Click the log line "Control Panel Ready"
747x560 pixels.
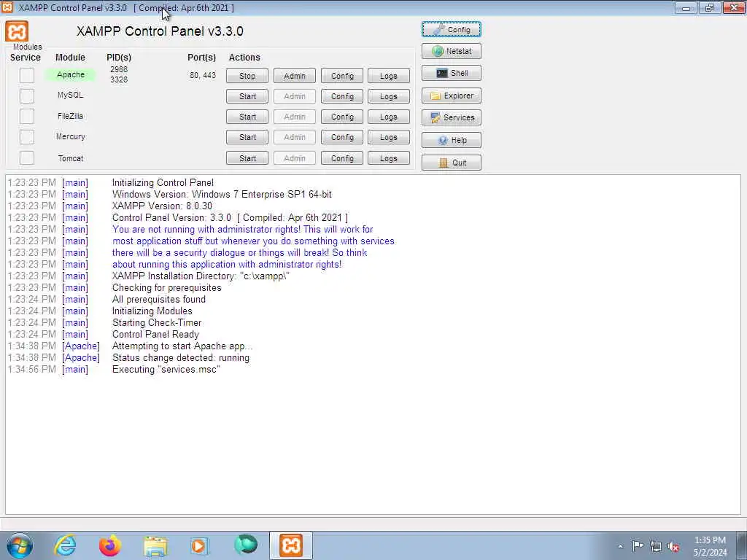[x=155, y=334]
